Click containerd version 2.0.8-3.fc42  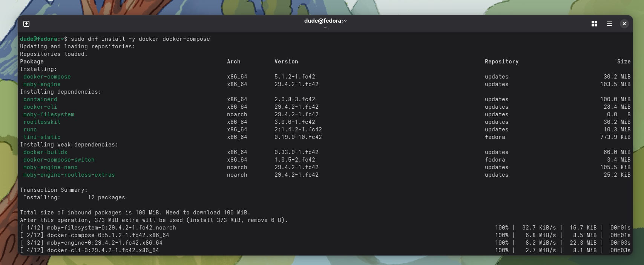(x=295, y=99)
